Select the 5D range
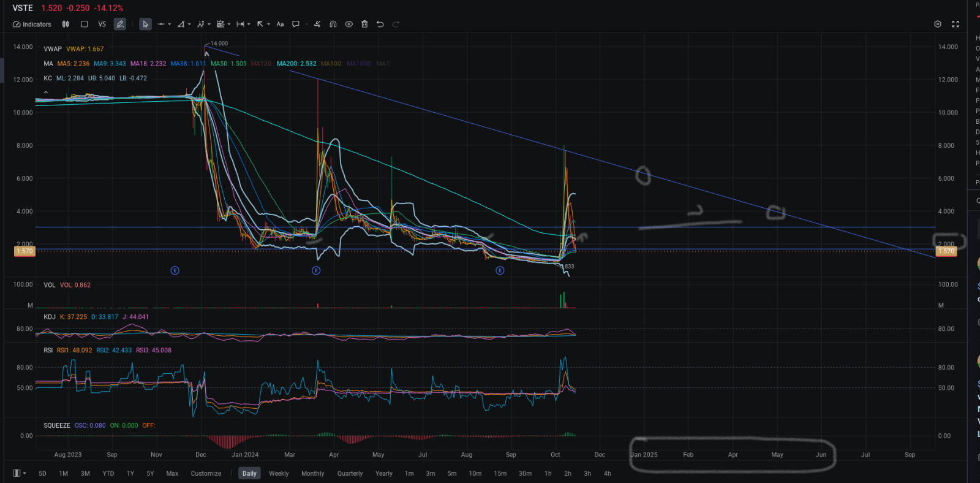Viewport: 980px width, 483px height. tap(42, 473)
